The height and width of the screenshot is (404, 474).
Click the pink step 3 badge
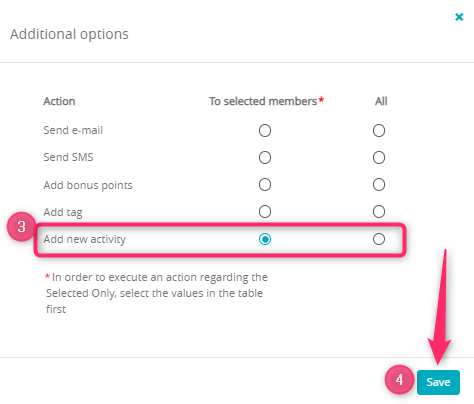click(22, 227)
